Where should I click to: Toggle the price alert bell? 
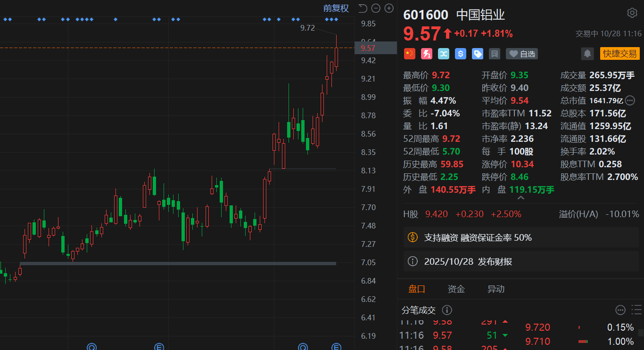pyautogui.click(x=587, y=54)
